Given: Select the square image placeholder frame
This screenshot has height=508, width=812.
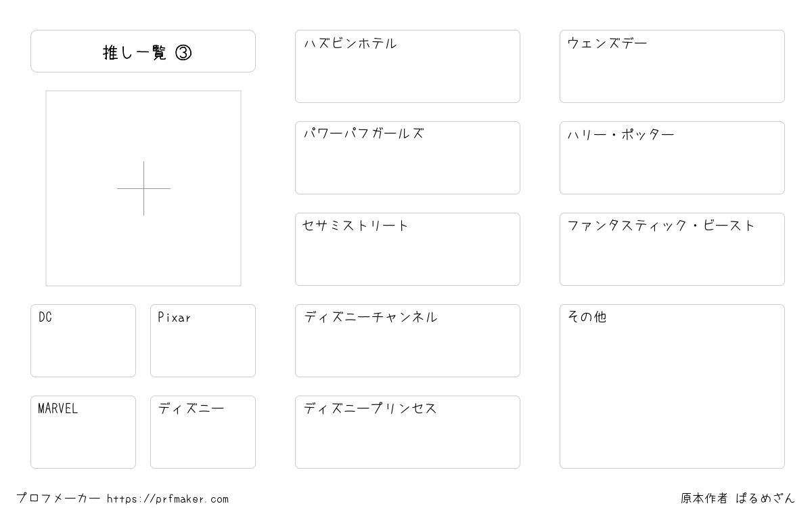Looking at the screenshot, I should coord(143,188).
